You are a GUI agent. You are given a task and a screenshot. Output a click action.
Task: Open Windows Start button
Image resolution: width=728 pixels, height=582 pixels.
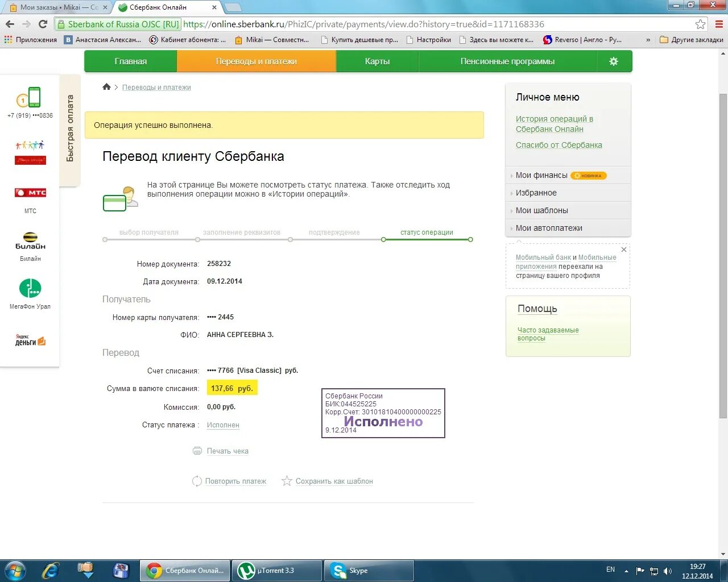pos(15,570)
